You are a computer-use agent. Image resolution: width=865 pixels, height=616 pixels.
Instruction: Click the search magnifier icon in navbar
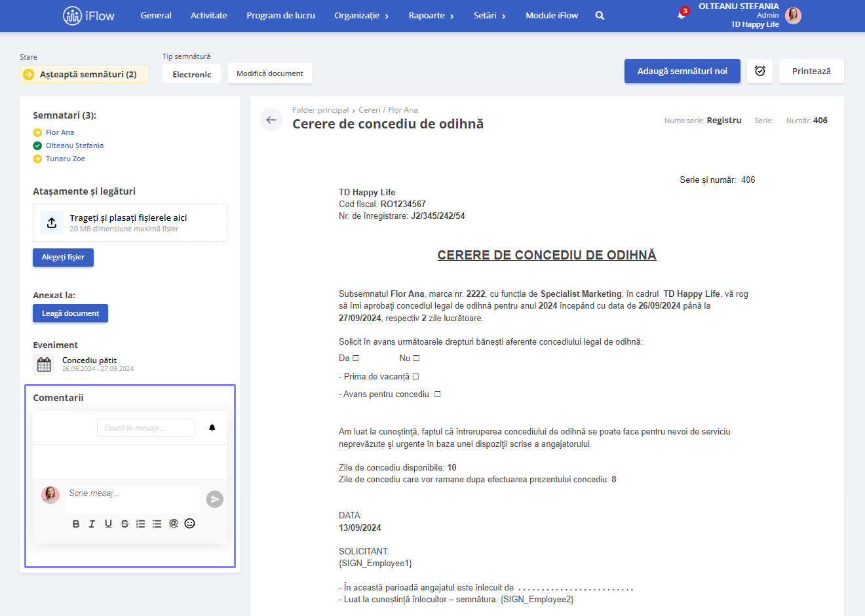600,16
